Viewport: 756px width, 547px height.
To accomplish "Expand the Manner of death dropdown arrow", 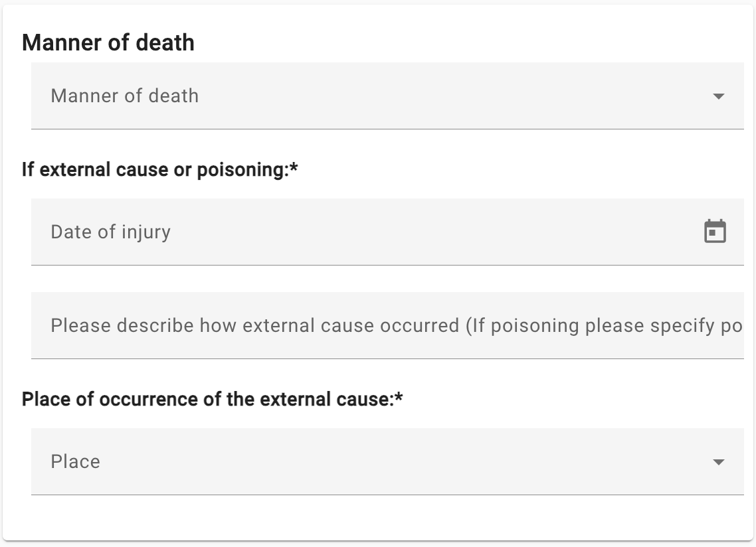I will 718,96.
